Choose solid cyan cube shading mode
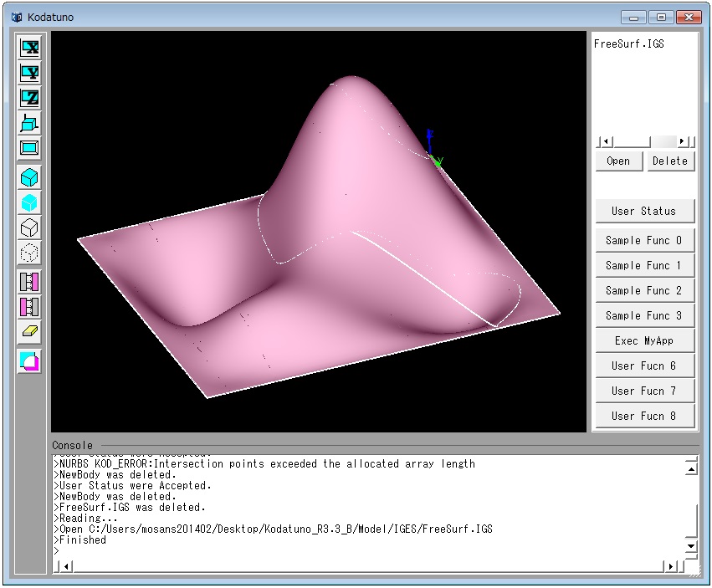 [30, 202]
